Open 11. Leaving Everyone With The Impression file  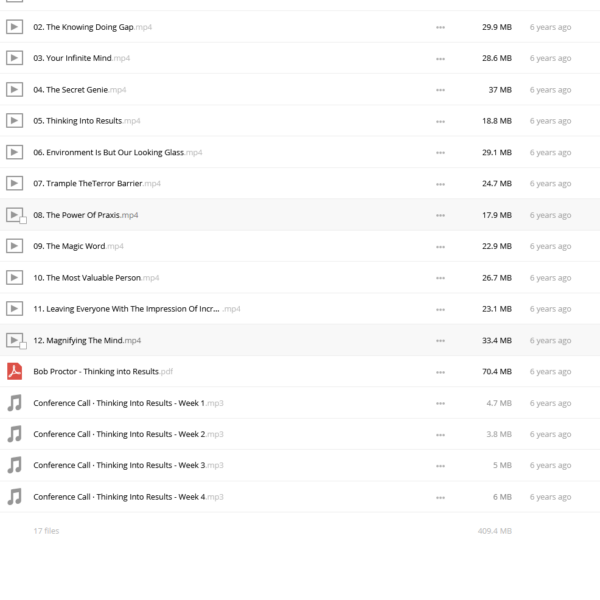click(x=137, y=309)
